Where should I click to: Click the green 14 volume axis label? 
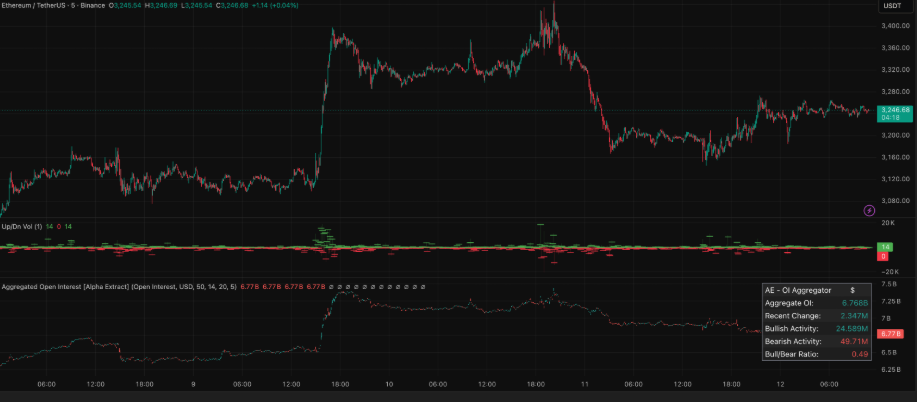pos(884,247)
